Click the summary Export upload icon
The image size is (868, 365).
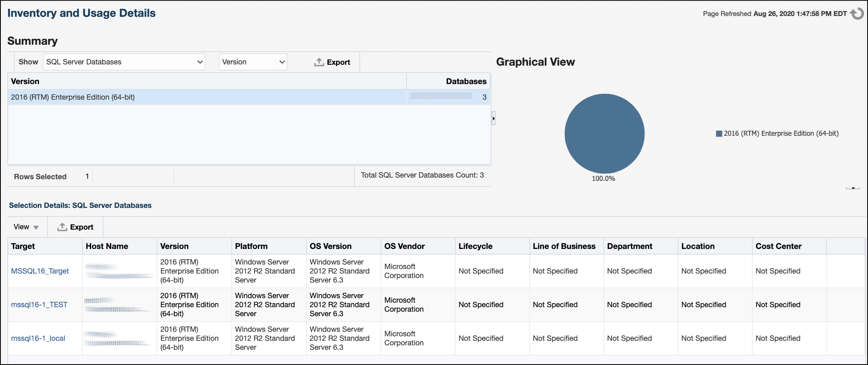point(319,62)
